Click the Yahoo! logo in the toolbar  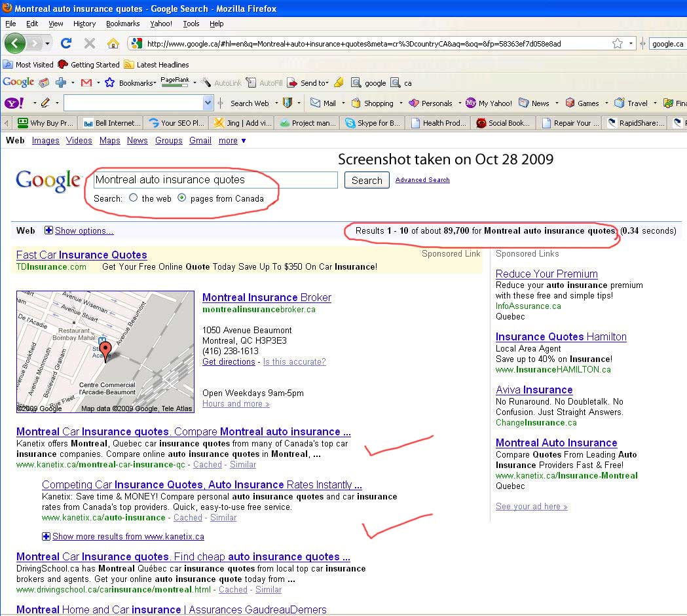pyautogui.click(x=14, y=103)
